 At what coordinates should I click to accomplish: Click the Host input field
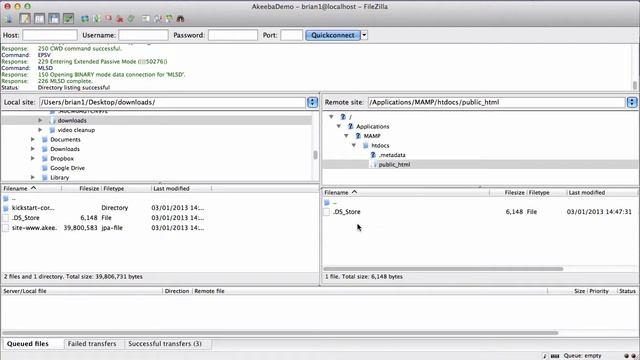click(50, 35)
